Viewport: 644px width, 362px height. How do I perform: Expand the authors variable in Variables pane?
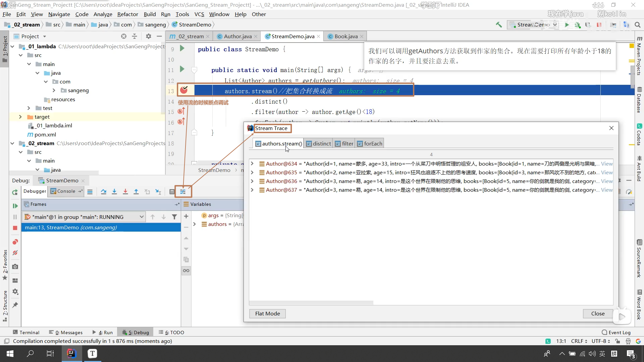(x=195, y=224)
